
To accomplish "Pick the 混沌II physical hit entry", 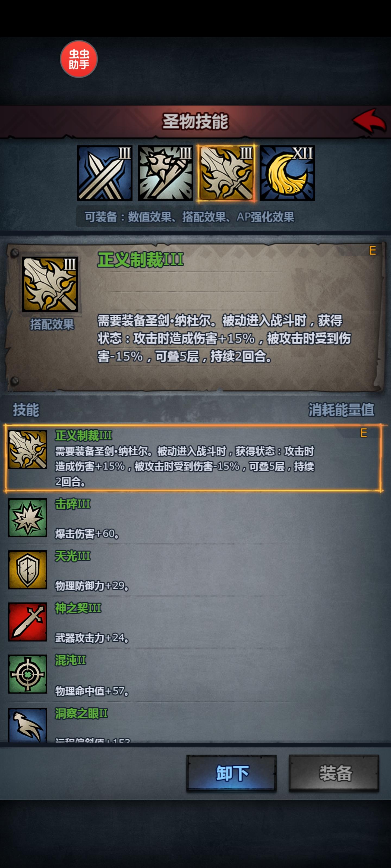I will (193, 675).
